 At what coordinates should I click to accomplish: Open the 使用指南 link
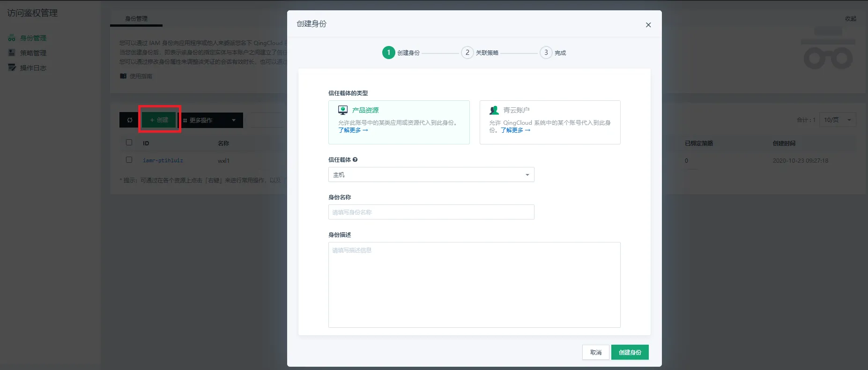pos(141,76)
